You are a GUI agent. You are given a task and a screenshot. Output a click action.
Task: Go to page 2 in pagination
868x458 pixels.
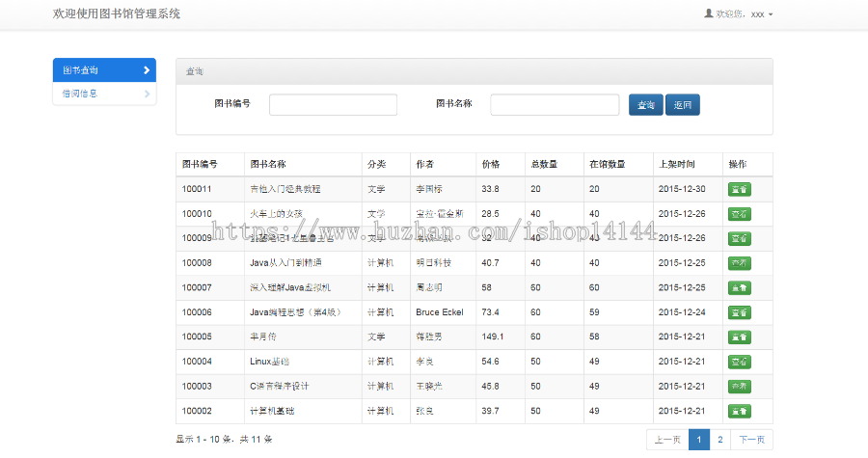720,440
